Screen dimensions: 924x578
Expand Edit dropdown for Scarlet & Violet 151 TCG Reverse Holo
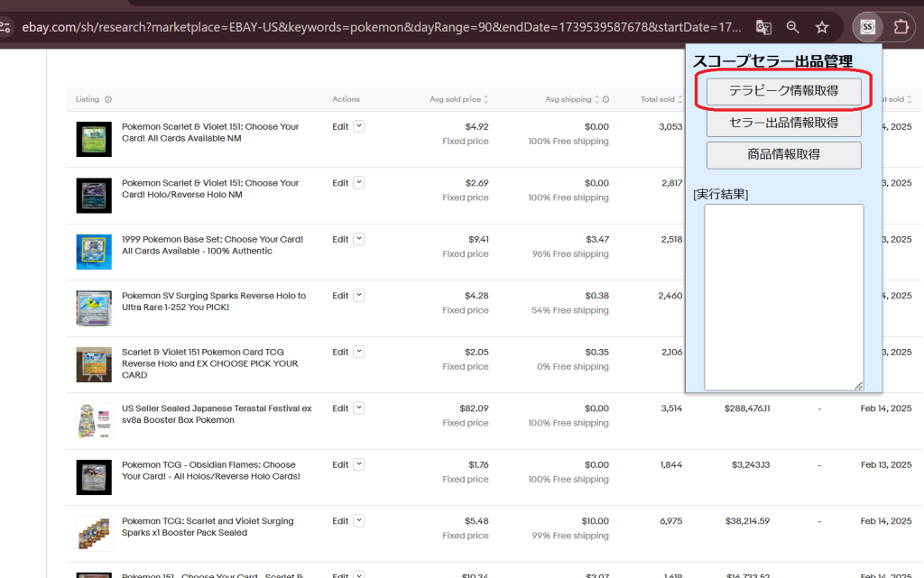click(x=359, y=352)
